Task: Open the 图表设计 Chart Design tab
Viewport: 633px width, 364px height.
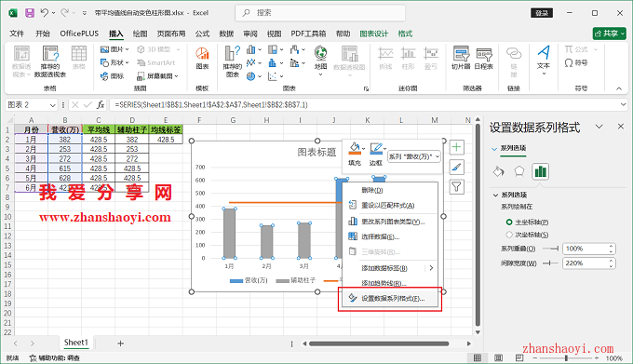Action: pyautogui.click(x=374, y=34)
